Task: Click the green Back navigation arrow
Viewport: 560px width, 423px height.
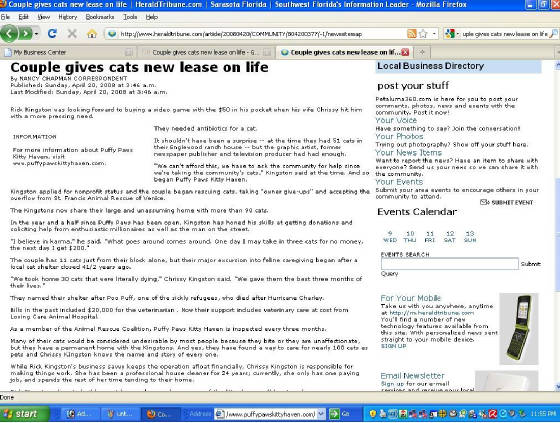Action: pyautogui.click(x=9, y=34)
